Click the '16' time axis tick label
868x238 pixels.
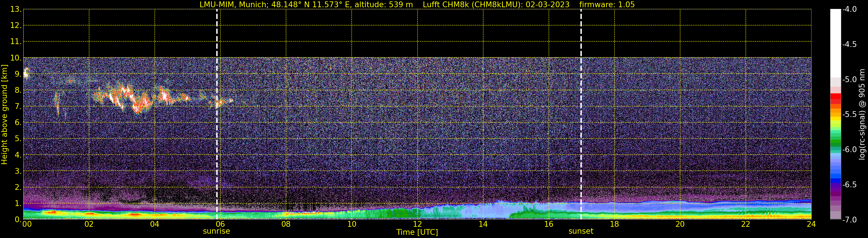548,224
